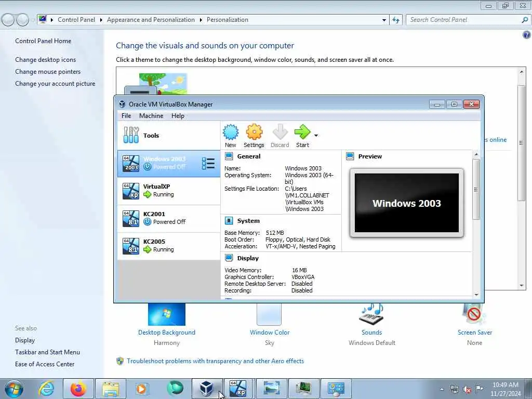Click the Preview section header icon
Viewport: 532px width, 399px height.
point(350,156)
